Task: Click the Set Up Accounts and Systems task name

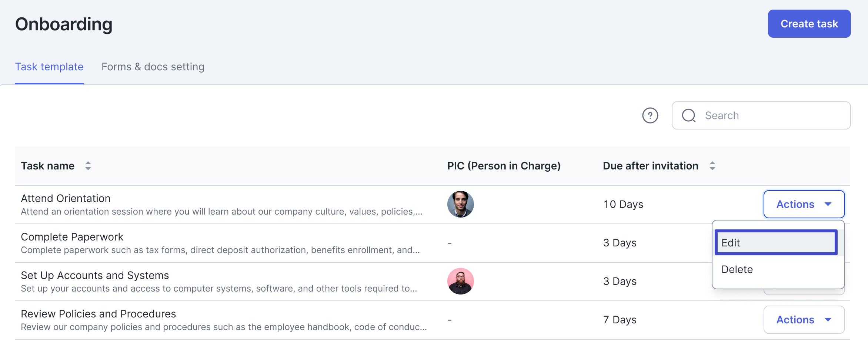Action: tap(95, 275)
